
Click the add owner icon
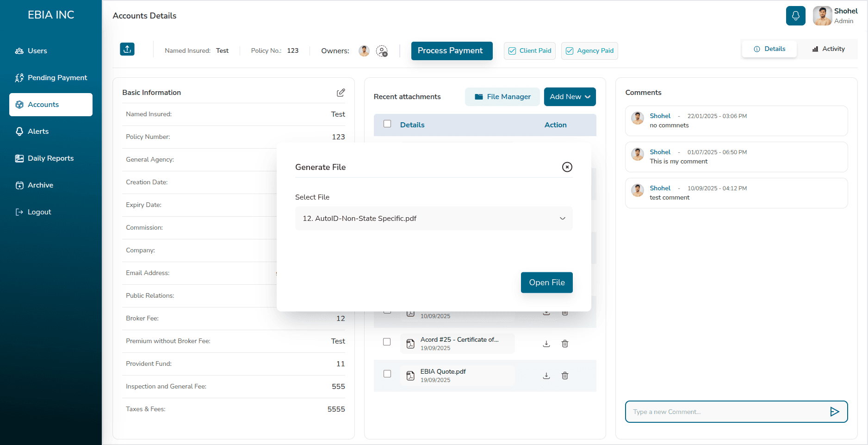click(382, 51)
